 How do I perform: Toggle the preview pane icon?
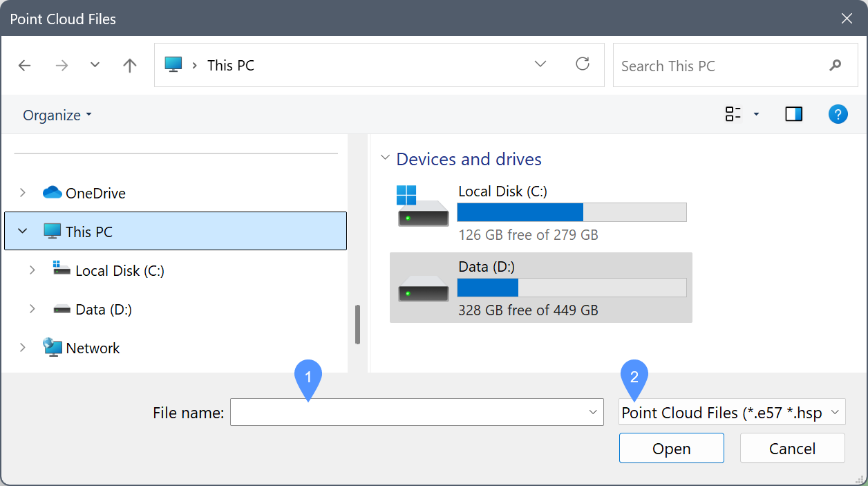[793, 115]
